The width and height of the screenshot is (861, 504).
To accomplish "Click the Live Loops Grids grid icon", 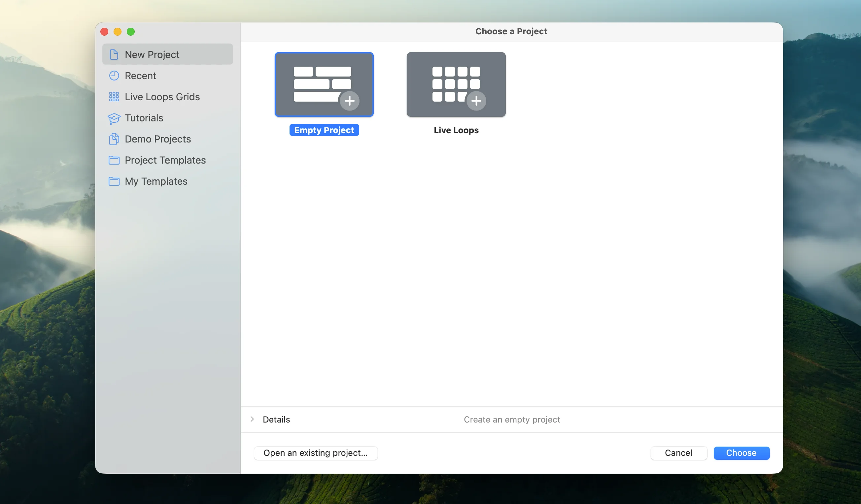I will point(114,97).
